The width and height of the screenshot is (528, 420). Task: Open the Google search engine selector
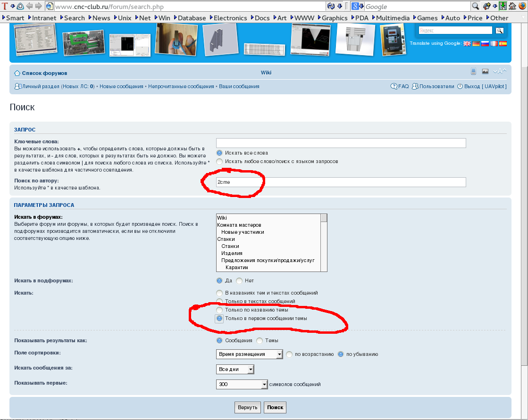pos(357,6)
